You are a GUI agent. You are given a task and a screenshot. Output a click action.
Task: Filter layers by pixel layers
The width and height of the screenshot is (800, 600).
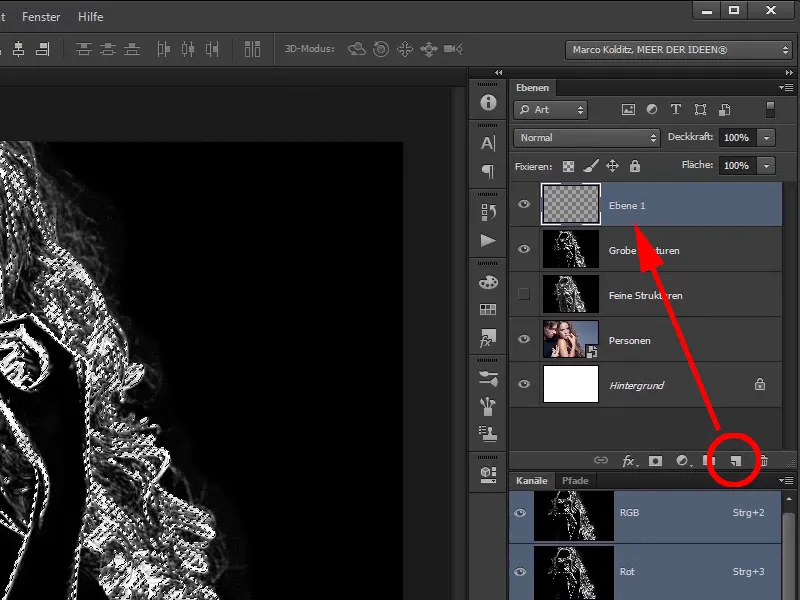tap(628, 110)
